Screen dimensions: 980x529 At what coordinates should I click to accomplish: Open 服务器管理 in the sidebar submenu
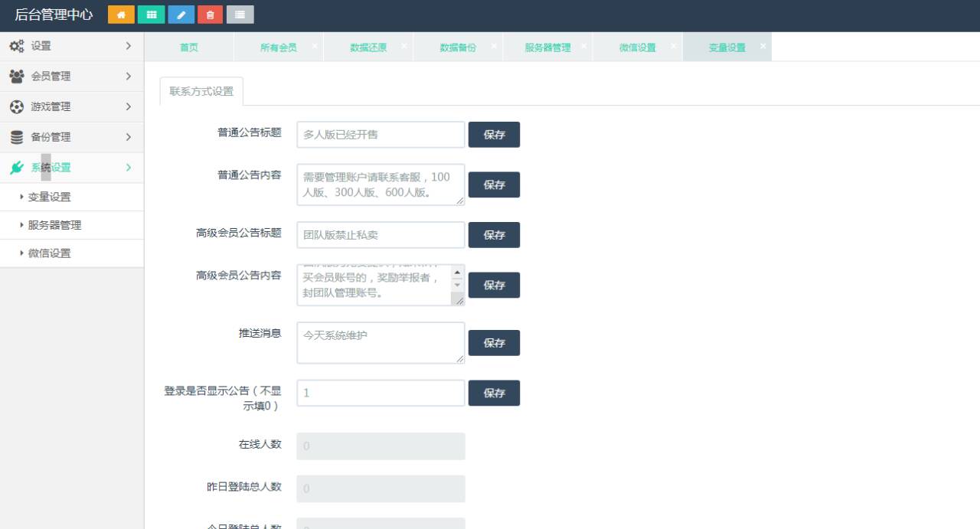click(72, 225)
